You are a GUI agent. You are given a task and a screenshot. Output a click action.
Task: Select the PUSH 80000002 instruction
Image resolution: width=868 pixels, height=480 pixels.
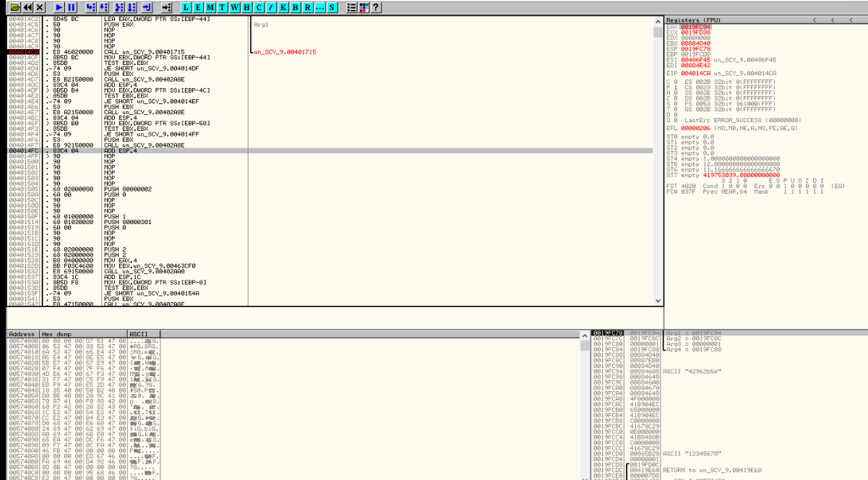click(x=128, y=189)
